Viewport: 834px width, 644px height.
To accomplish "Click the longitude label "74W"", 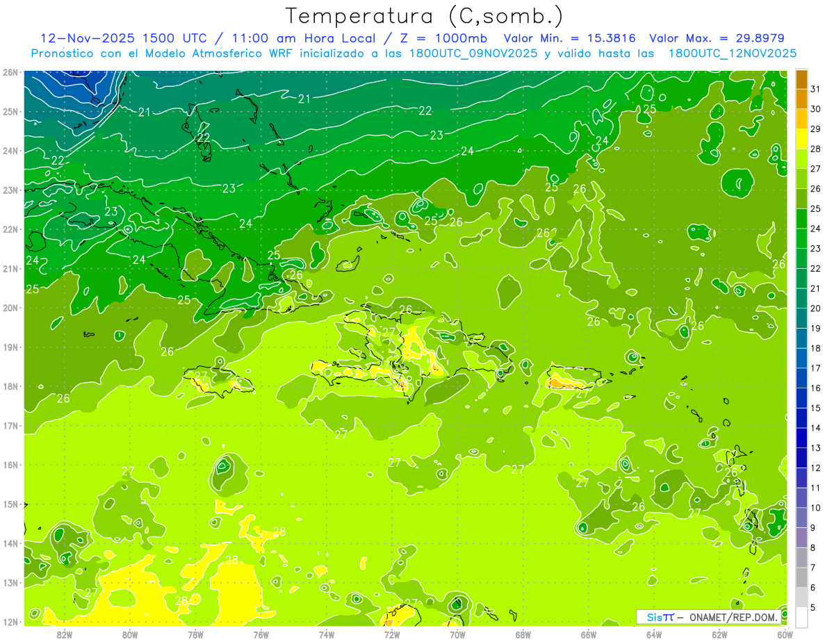I will (x=327, y=634).
